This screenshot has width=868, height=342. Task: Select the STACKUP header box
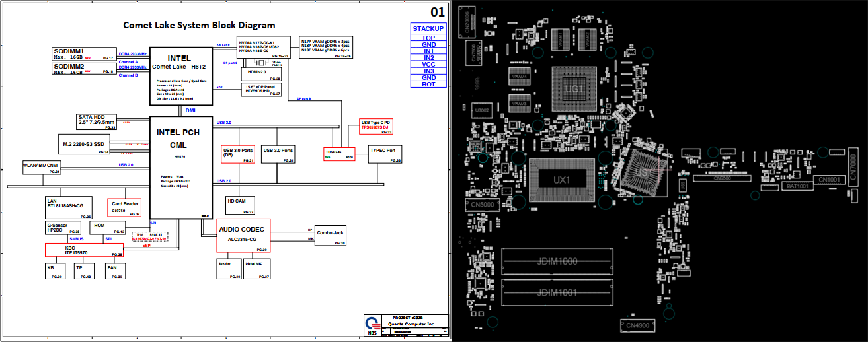pos(428,28)
